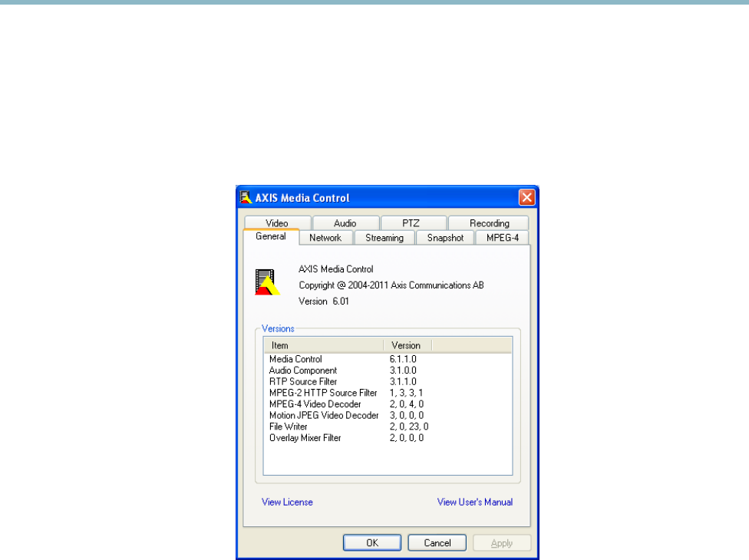Click the version value 3, 0, 0, 0

(x=407, y=415)
